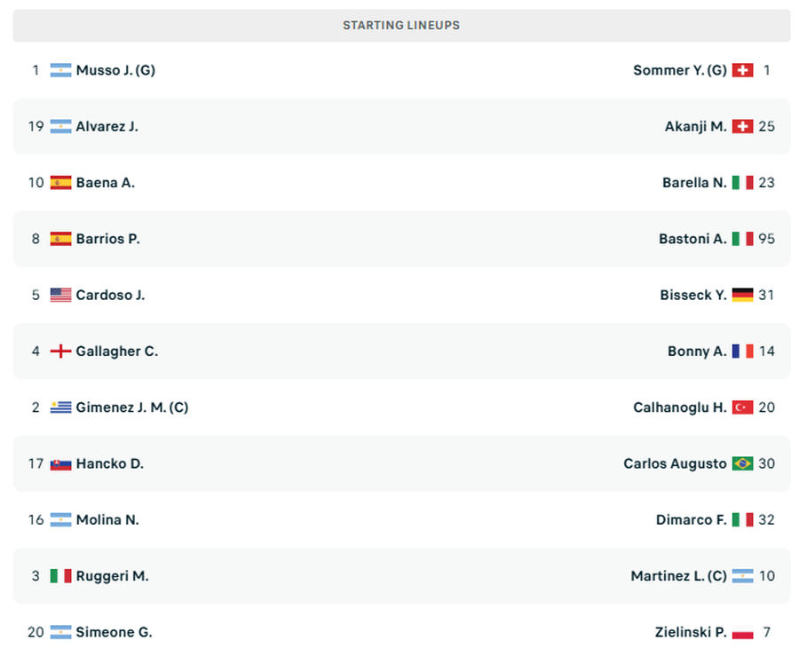Screen dimensions: 799x672
Task: Click the Uruguay flag next to Gimenez J. M.
Action: [60, 407]
